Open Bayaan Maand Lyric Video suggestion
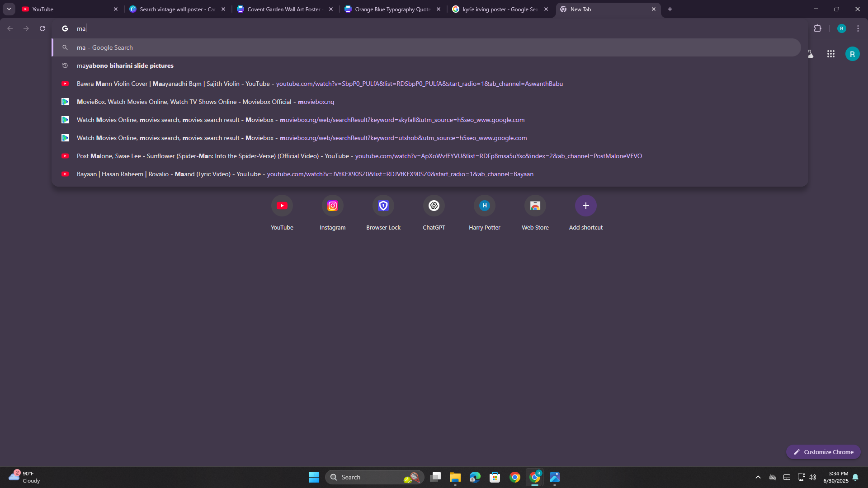 tap(426, 174)
